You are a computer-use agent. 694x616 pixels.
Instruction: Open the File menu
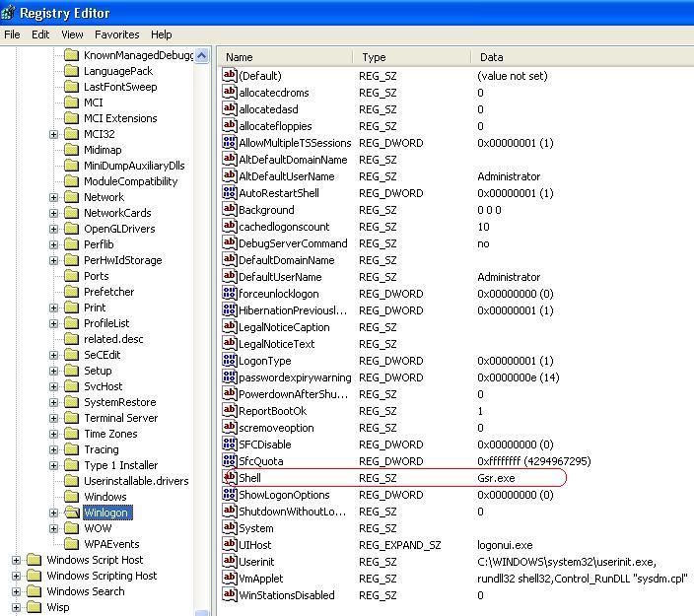pyautogui.click(x=12, y=34)
